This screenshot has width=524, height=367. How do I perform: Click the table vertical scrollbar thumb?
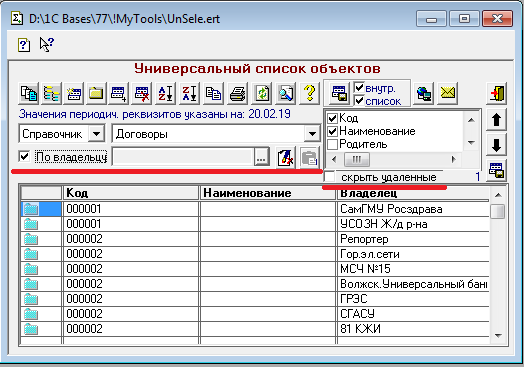(498, 211)
